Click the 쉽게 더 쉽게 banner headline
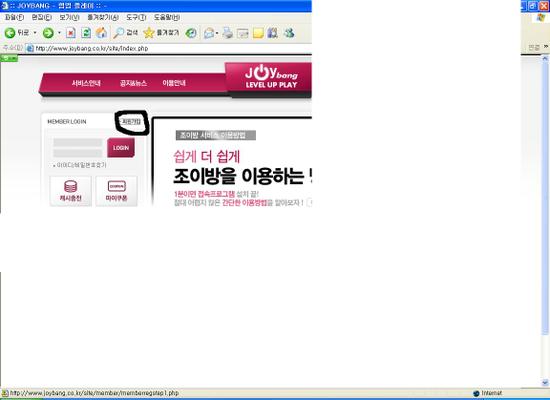 pos(207,156)
